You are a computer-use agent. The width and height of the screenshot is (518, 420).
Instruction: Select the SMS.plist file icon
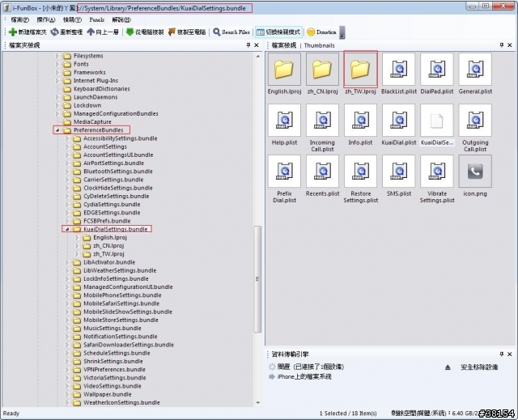pos(399,172)
